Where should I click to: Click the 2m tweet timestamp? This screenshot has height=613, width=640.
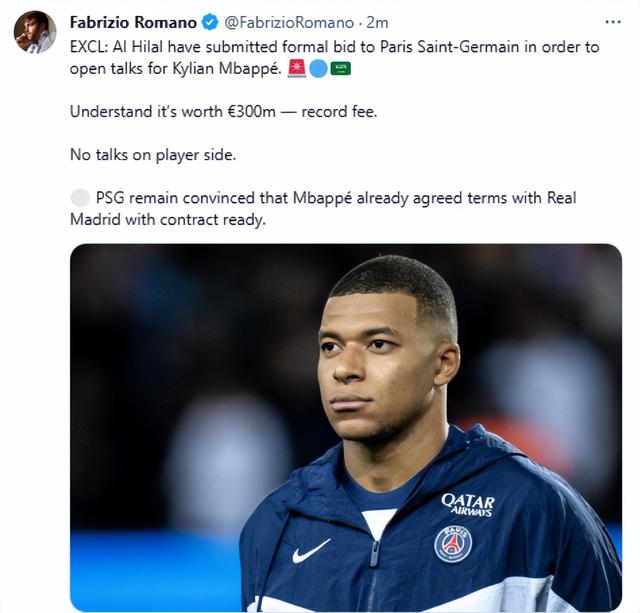pyautogui.click(x=376, y=22)
